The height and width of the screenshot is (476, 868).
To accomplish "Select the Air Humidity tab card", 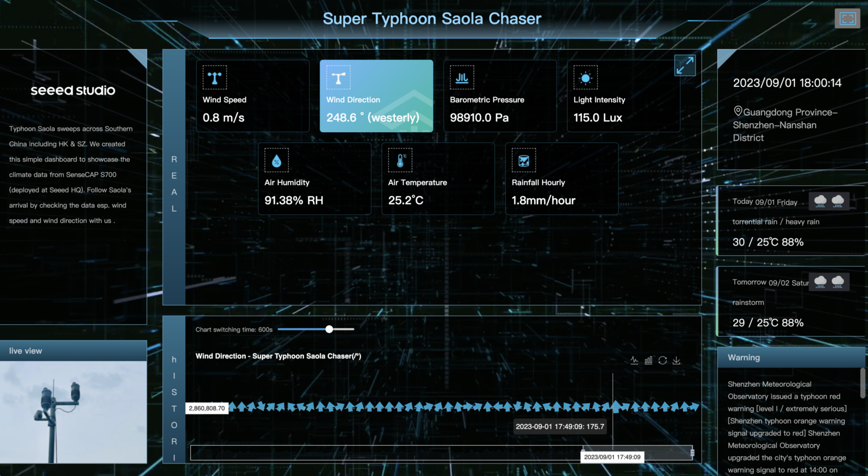I will (x=314, y=179).
